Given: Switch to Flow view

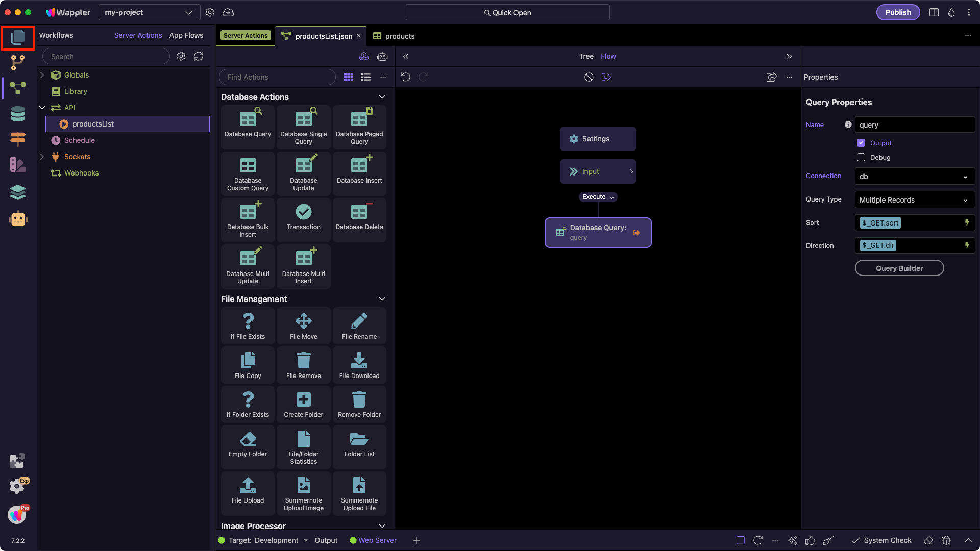Looking at the screenshot, I should pos(608,56).
